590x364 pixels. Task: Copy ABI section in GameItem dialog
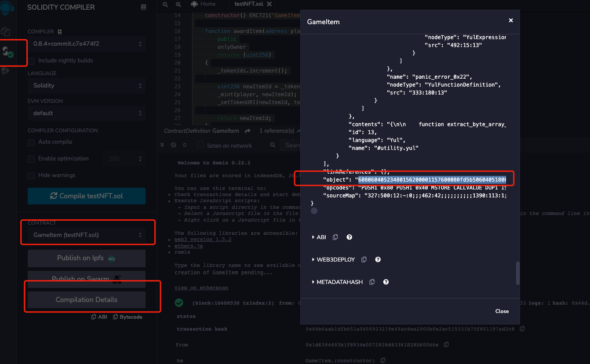335,237
